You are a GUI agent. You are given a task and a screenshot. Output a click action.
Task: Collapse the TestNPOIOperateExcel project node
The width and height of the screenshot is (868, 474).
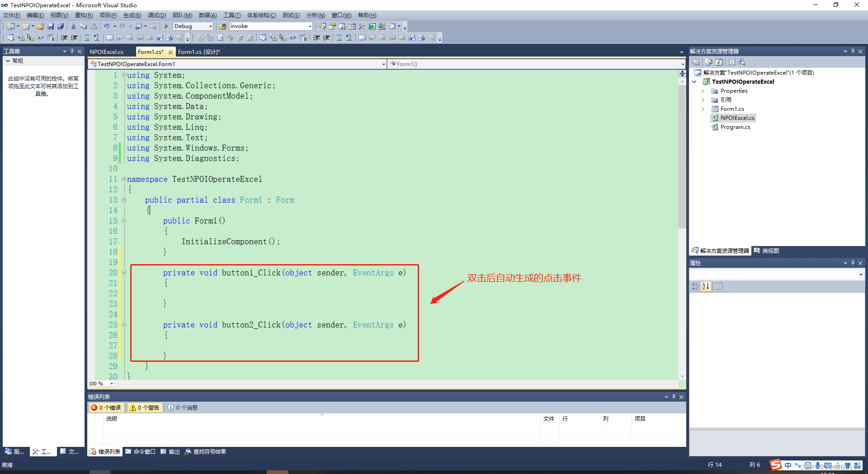(x=694, y=82)
